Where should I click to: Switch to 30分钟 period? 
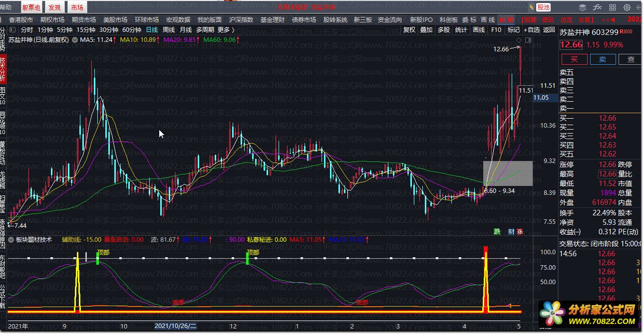(108, 30)
